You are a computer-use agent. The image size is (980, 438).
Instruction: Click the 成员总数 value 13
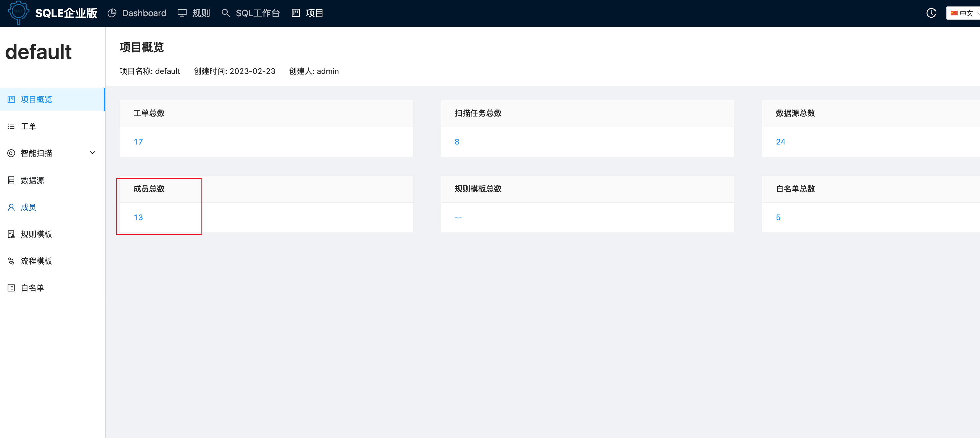138,218
